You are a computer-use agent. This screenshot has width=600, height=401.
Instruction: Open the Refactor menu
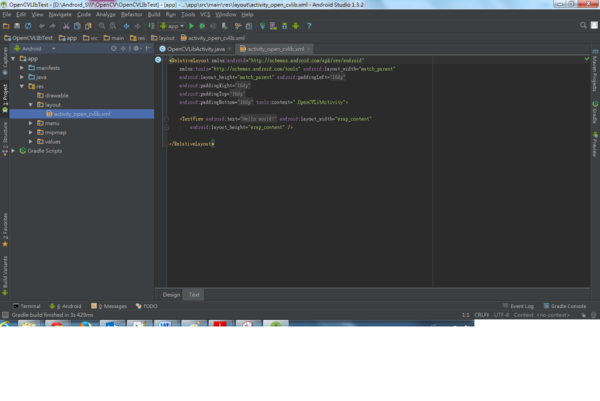click(x=131, y=15)
